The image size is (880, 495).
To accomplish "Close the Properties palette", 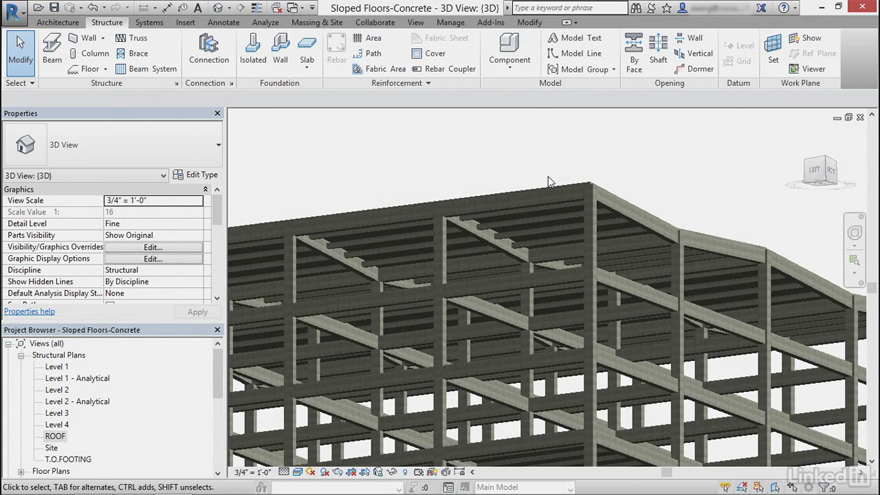I will pos(217,113).
